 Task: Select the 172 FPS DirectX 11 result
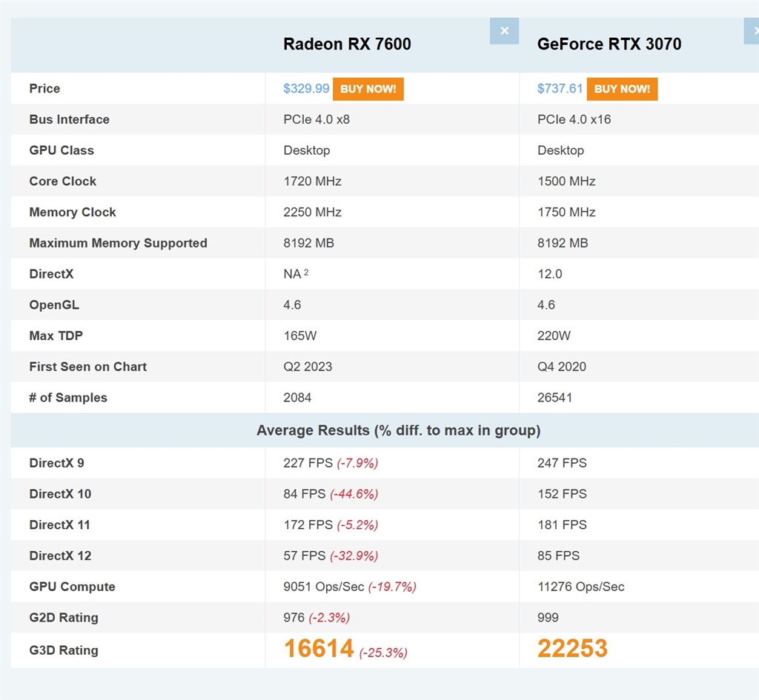(x=308, y=525)
